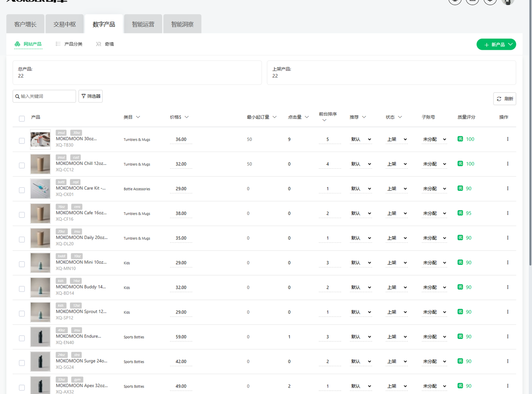The width and height of the screenshot is (532, 394).
Task: Switch to 智能洞察 tab
Action: tap(182, 24)
